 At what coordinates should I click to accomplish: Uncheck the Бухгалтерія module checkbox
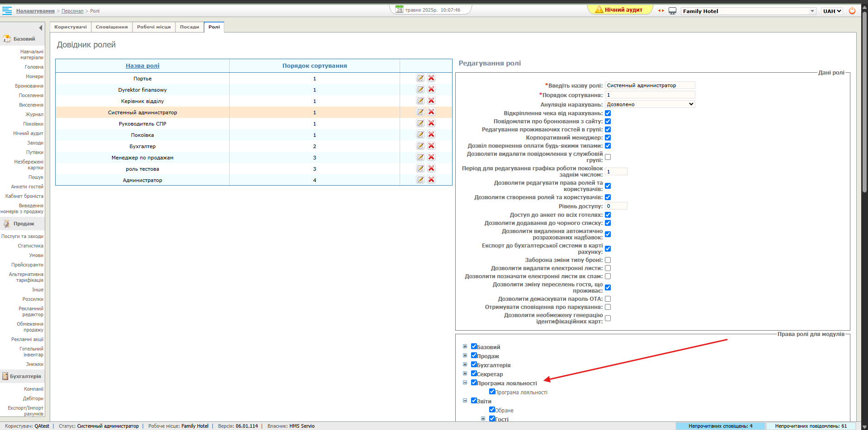click(474, 365)
